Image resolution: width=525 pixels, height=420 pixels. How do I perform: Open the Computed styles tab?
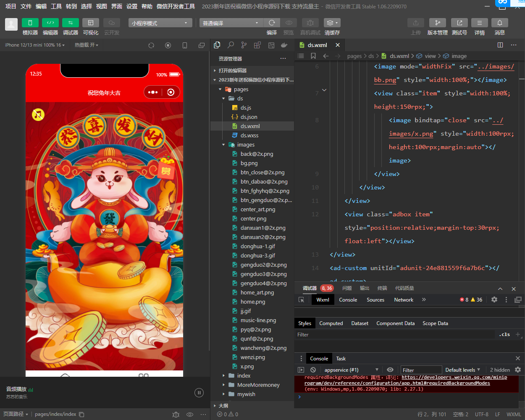[x=331, y=323]
